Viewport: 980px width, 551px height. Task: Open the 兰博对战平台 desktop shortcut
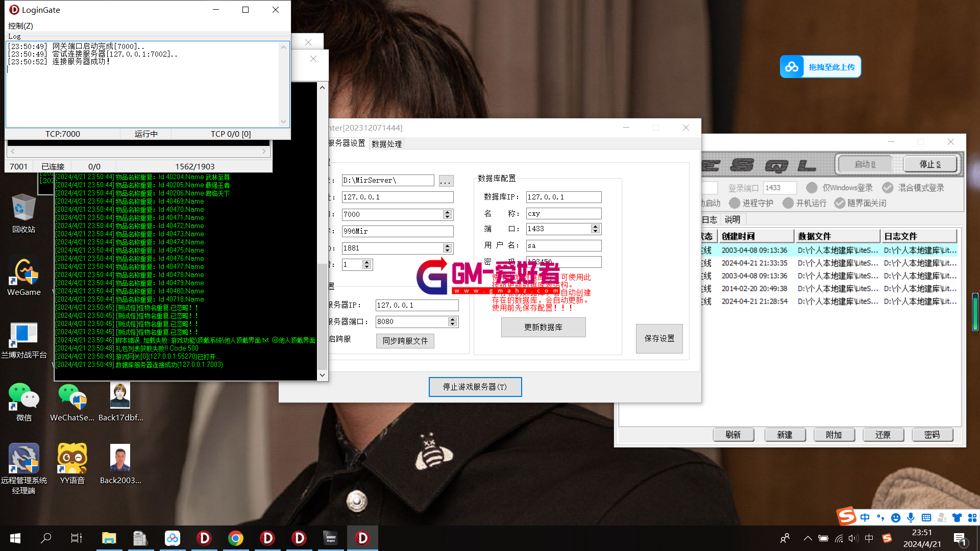pos(23,339)
